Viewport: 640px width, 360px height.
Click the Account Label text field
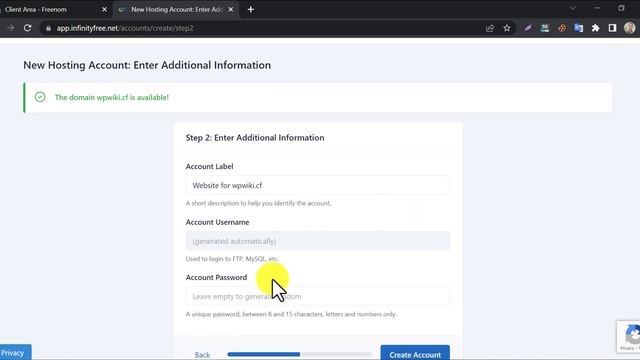pos(318,185)
